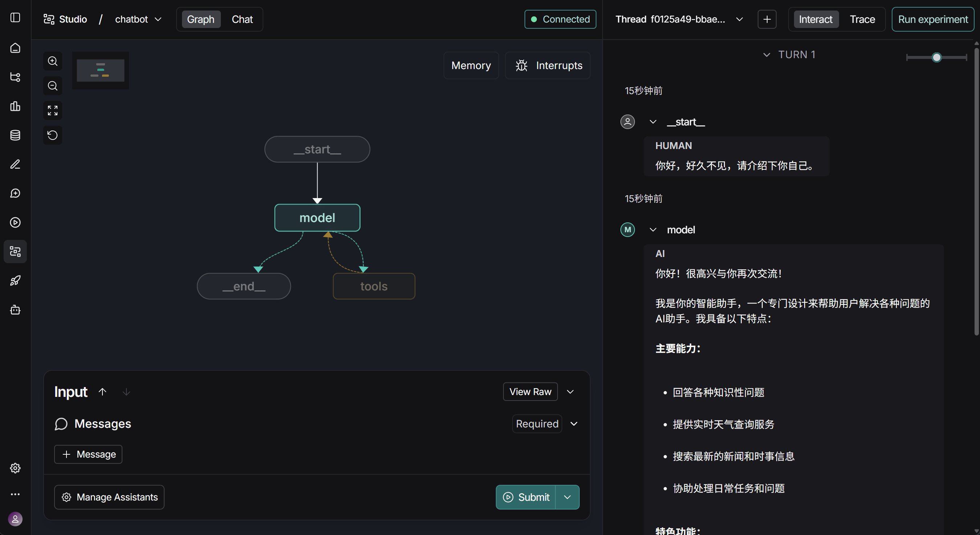Viewport: 980px width, 535px height.
Task: Open the chatbot graph selector dropdown
Action: point(138,19)
